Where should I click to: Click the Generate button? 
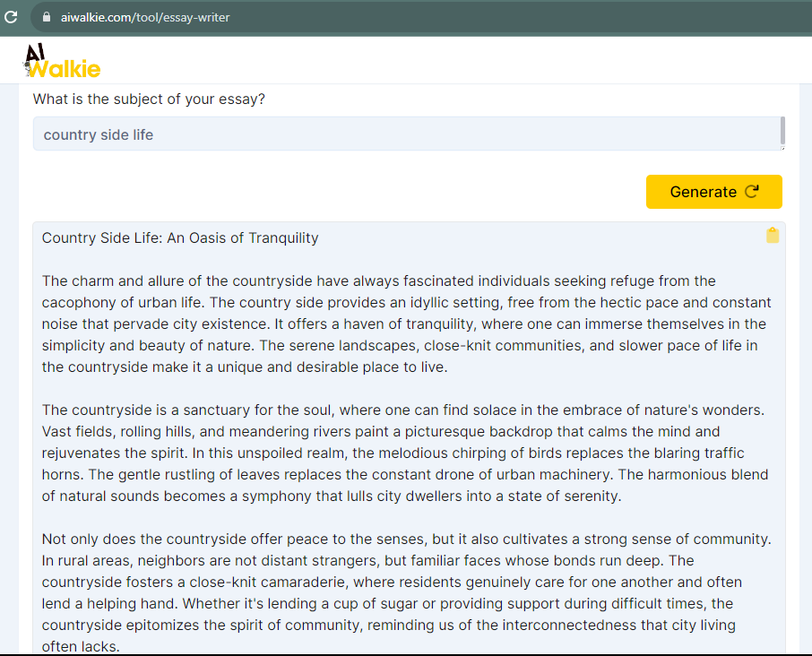[713, 192]
